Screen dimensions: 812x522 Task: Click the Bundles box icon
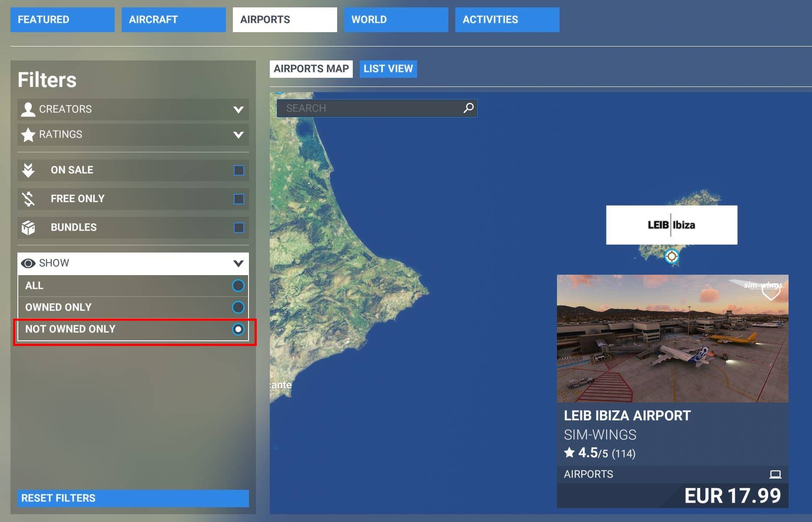(28, 227)
